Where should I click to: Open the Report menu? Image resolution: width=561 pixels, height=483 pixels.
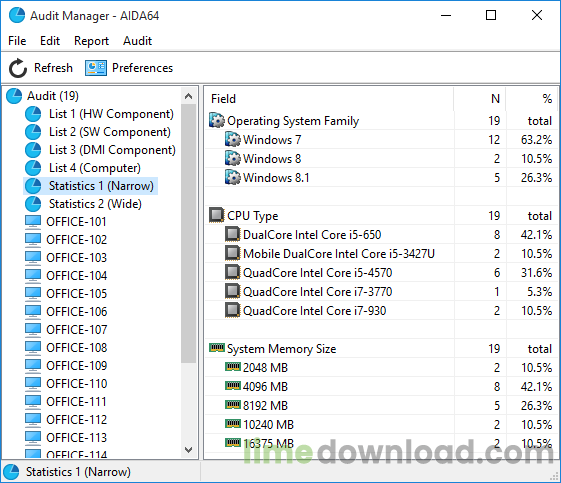(x=91, y=41)
